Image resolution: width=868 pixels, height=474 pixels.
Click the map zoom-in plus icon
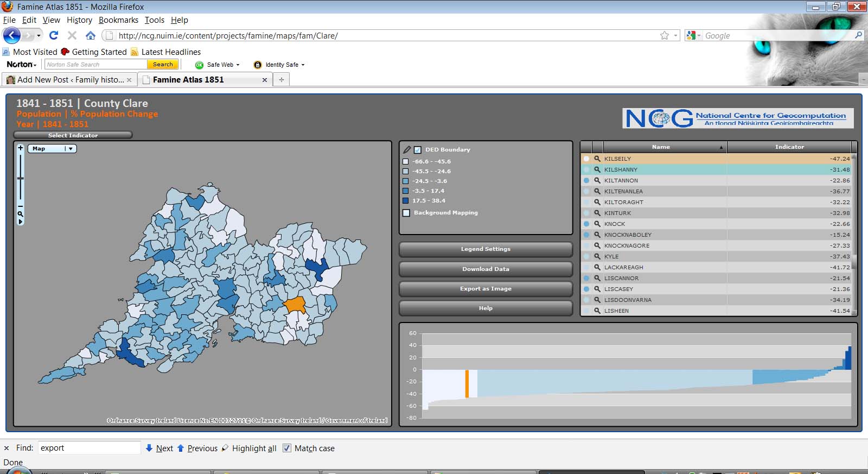tap(21, 148)
